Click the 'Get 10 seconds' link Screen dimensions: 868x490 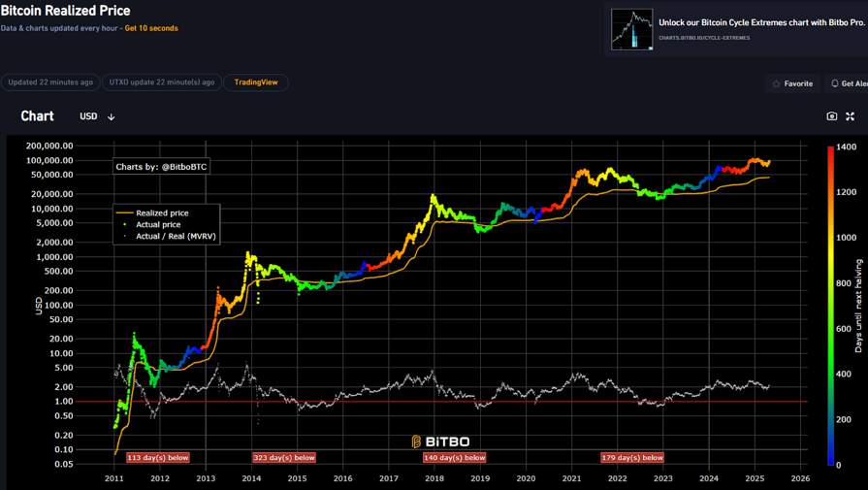pyautogui.click(x=151, y=28)
